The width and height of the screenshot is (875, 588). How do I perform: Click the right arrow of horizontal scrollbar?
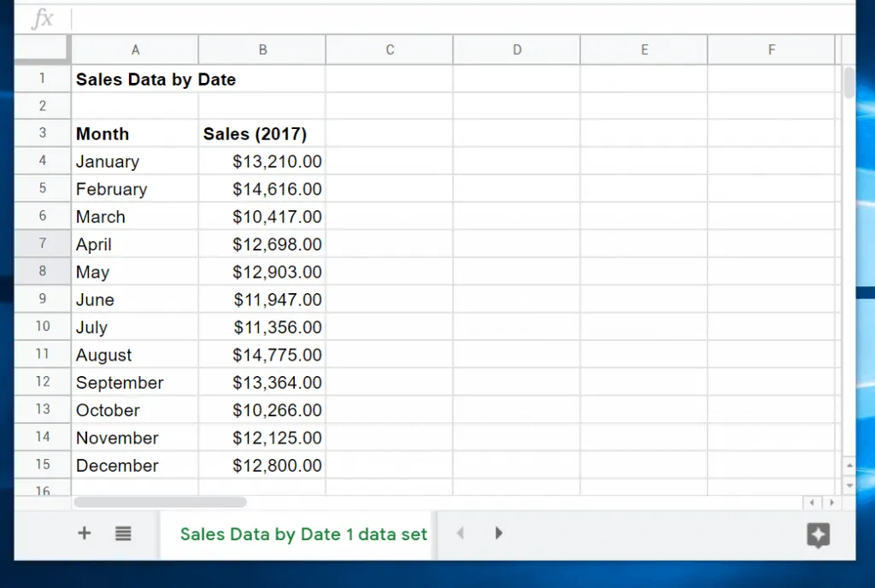pos(831,503)
